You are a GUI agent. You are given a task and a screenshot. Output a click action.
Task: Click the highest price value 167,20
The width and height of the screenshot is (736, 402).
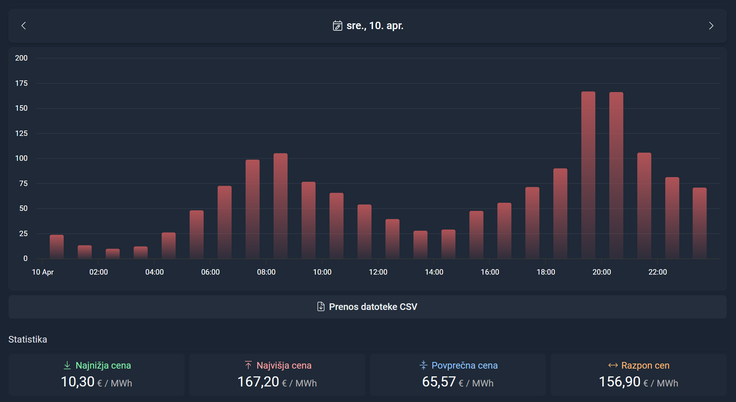258,382
